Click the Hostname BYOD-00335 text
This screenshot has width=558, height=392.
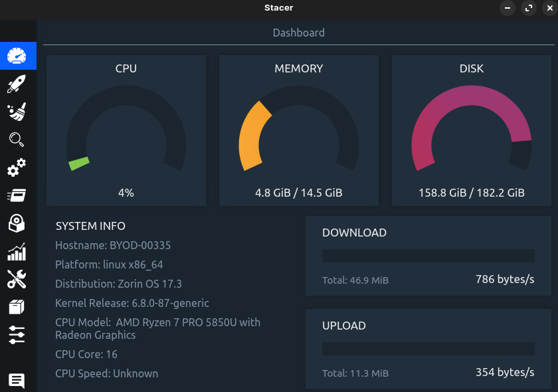[x=113, y=245]
